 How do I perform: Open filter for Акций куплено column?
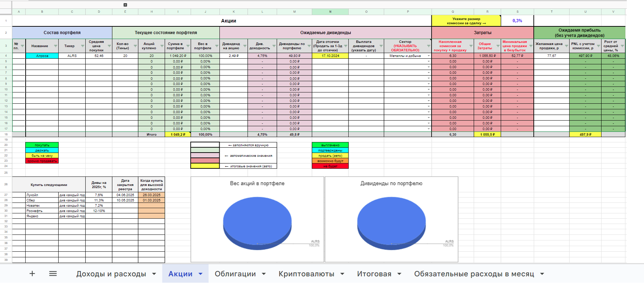(x=162, y=46)
